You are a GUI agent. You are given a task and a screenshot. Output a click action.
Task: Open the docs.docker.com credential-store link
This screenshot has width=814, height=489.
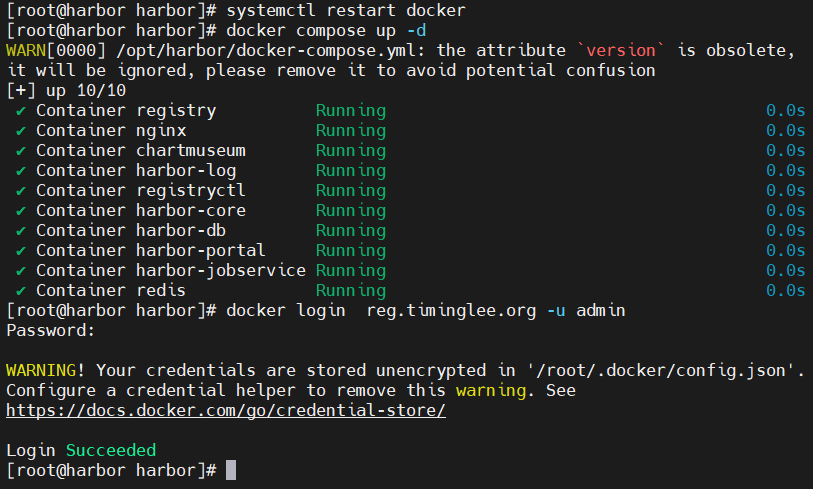click(x=226, y=411)
